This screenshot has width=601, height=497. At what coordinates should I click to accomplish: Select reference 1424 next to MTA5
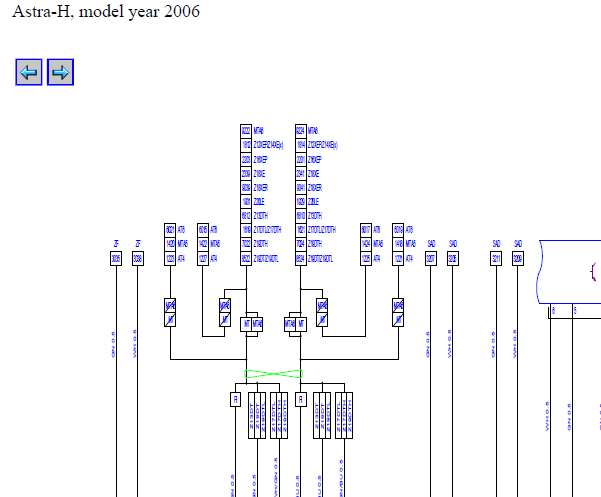tap(366, 244)
